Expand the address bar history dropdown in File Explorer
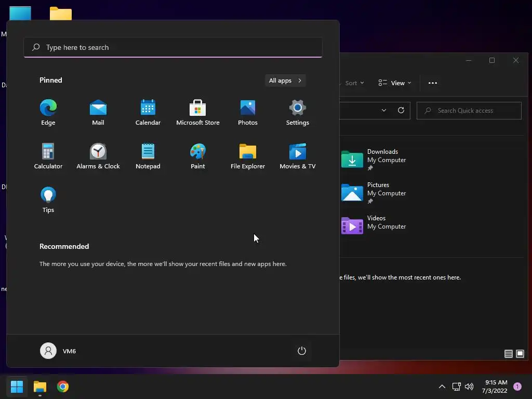 click(384, 110)
